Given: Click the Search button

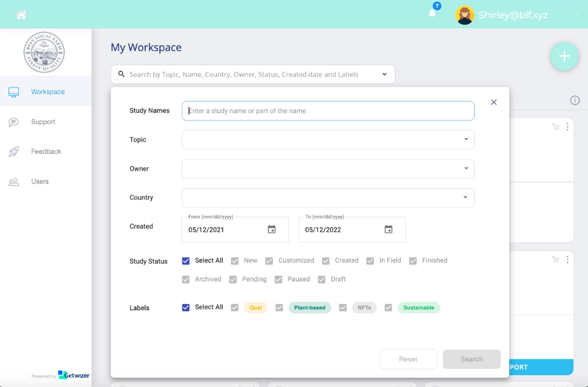Looking at the screenshot, I should point(472,359).
